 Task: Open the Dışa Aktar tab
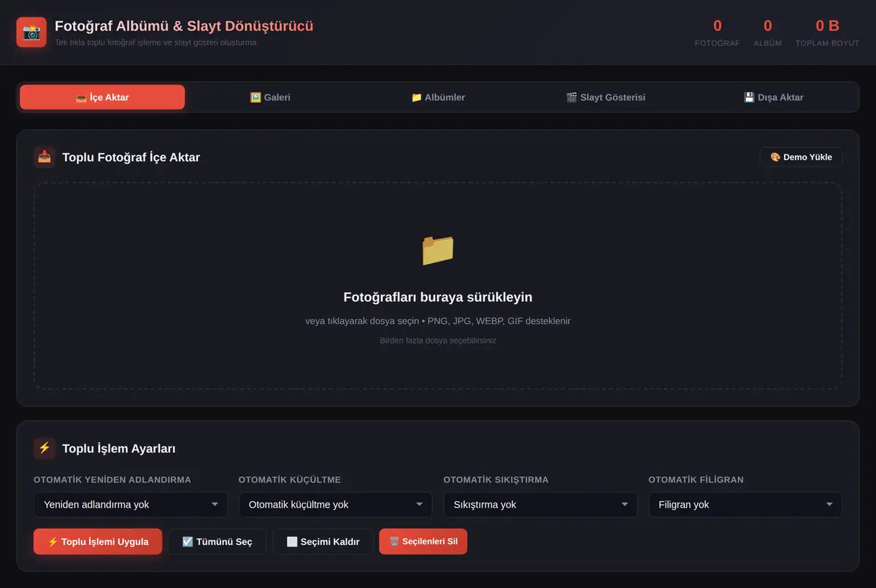coord(774,97)
